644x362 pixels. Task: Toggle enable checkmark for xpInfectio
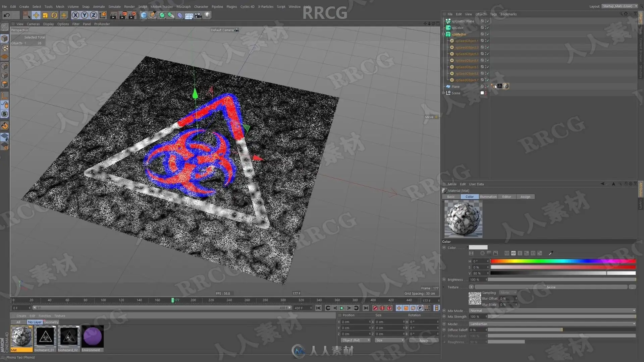tap(488, 34)
